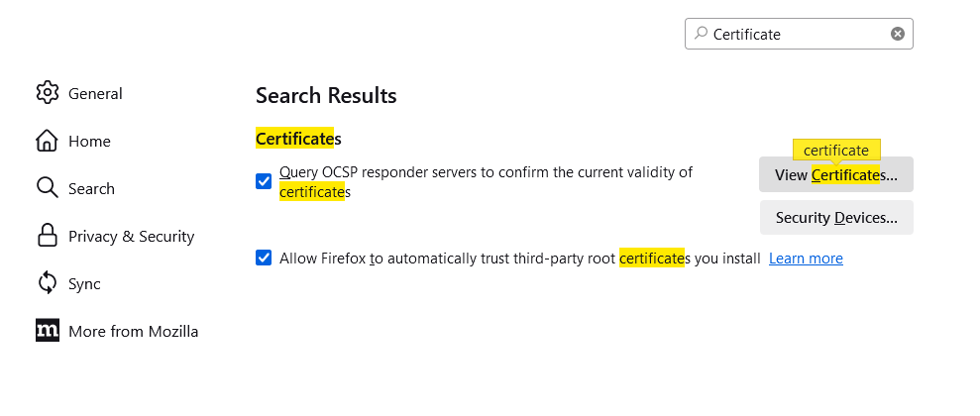This screenshot has width=980, height=416.
Task: Open Security Devices manager
Action: [x=836, y=218]
